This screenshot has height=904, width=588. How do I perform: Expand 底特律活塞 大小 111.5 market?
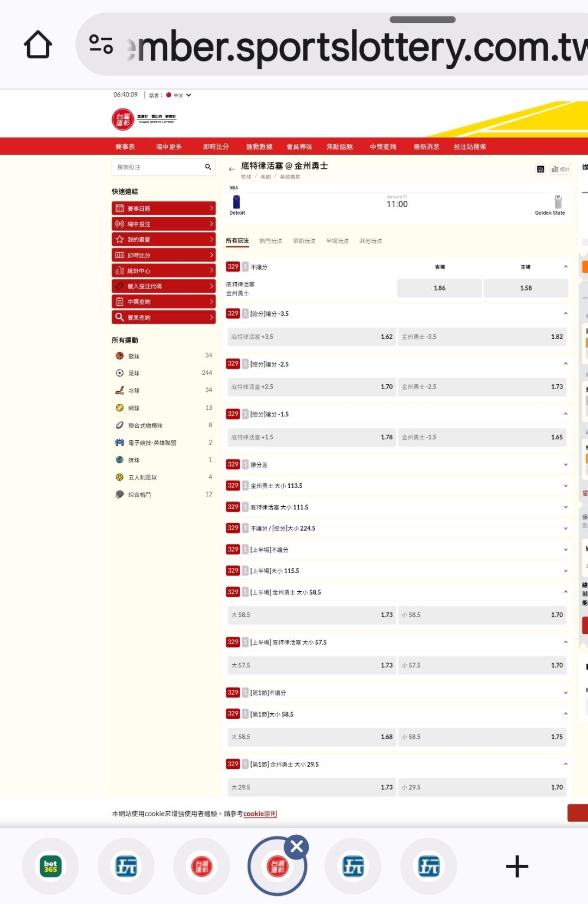click(x=397, y=507)
